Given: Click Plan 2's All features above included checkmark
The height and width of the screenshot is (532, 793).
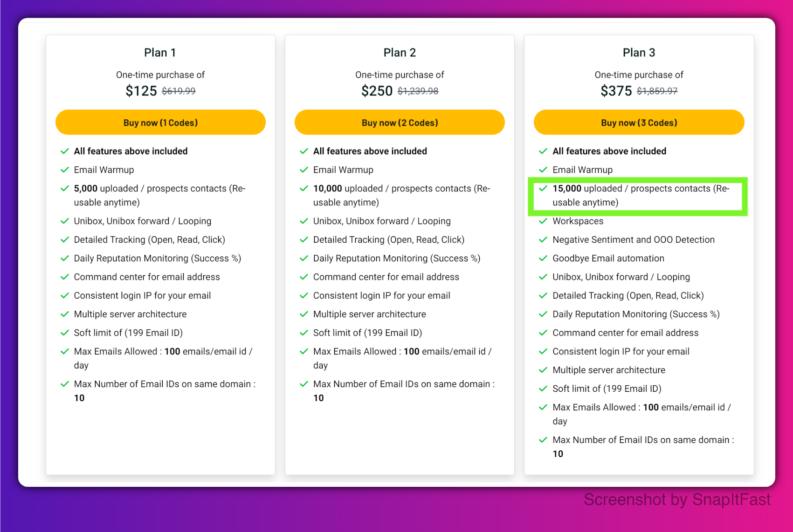Looking at the screenshot, I should click(304, 151).
